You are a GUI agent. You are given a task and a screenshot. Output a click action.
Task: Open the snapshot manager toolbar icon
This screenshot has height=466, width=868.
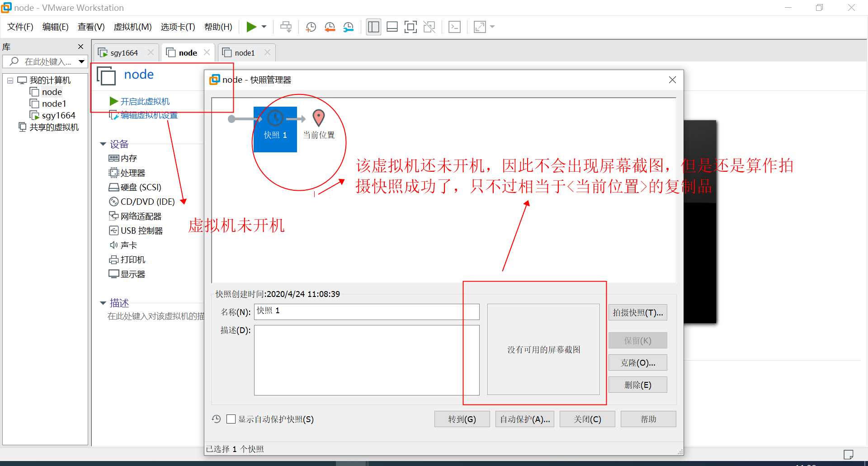tap(349, 27)
